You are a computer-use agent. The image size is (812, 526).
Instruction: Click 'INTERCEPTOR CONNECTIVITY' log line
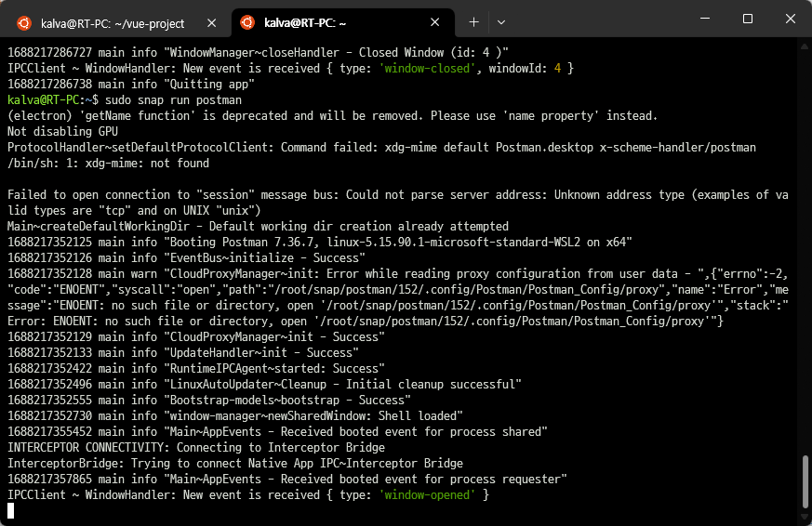(196, 447)
